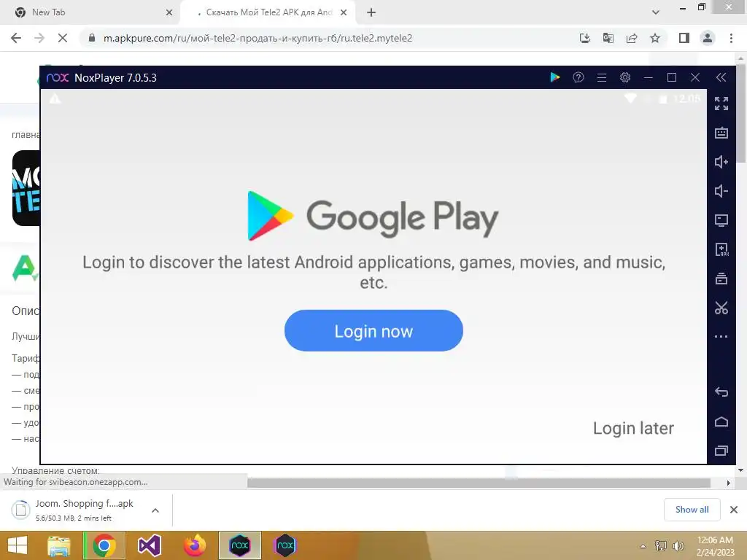Click warning triangle in Android status bar
The width and height of the screenshot is (747, 560).
click(x=55, y=98)
